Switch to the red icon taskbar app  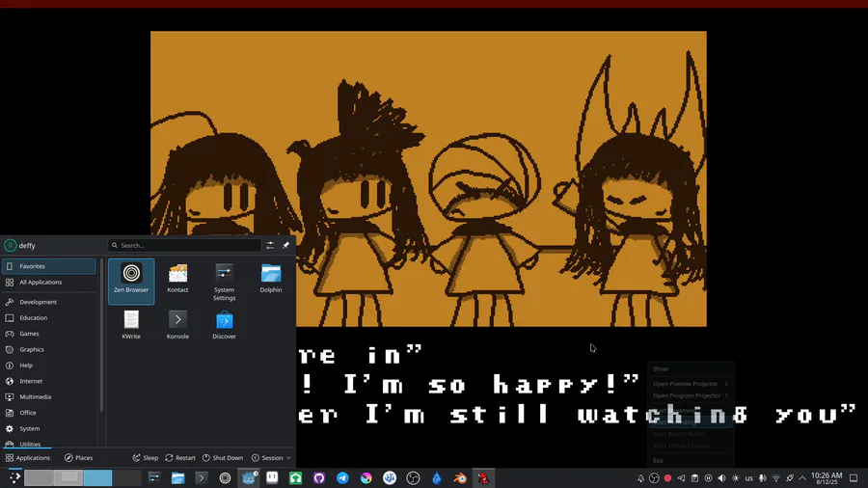coord(484,477)
